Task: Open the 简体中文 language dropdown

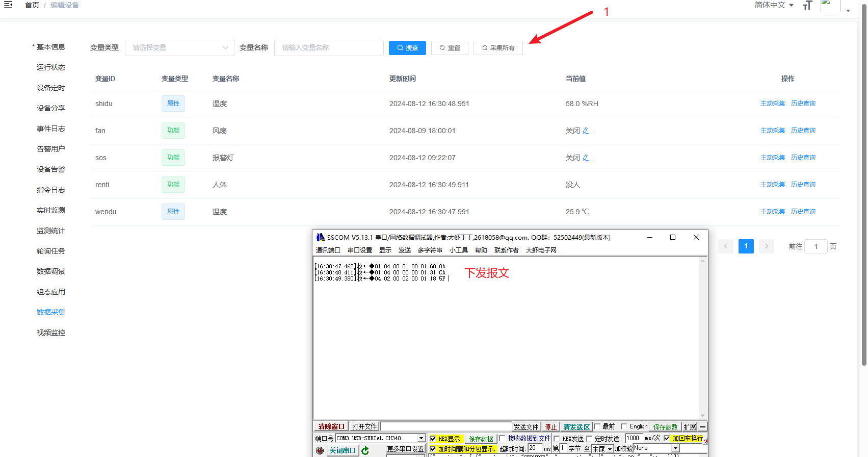Action: (774, 5)
